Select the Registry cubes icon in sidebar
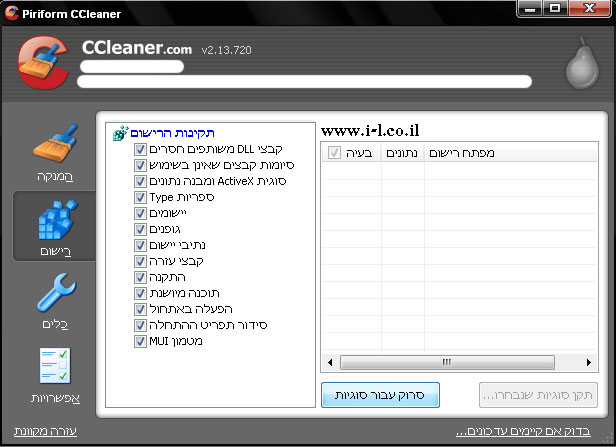 (x=55, y=222)
